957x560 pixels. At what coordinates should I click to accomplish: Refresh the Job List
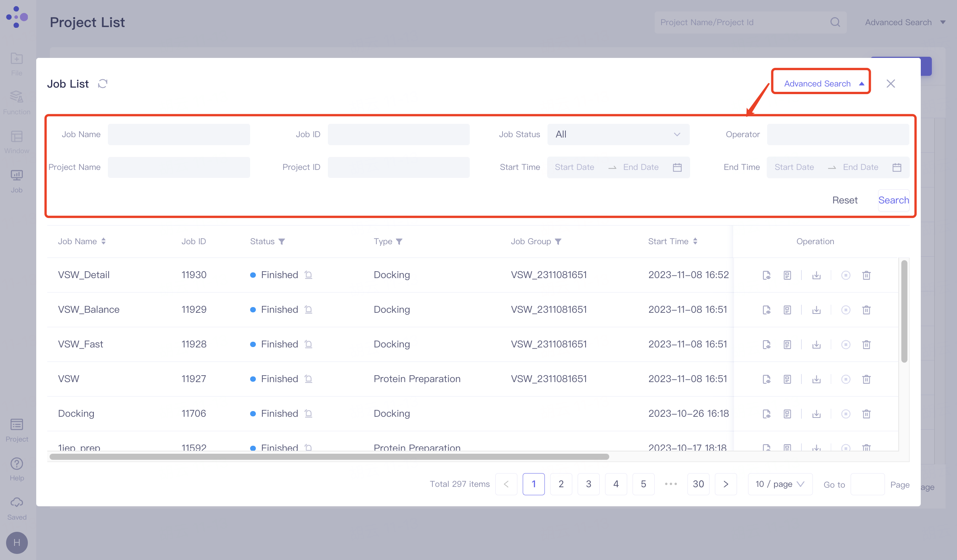click(102, 83)
